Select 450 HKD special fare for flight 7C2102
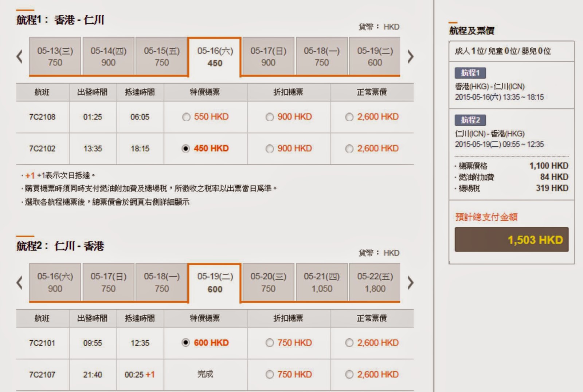 (x=186, y=149)
